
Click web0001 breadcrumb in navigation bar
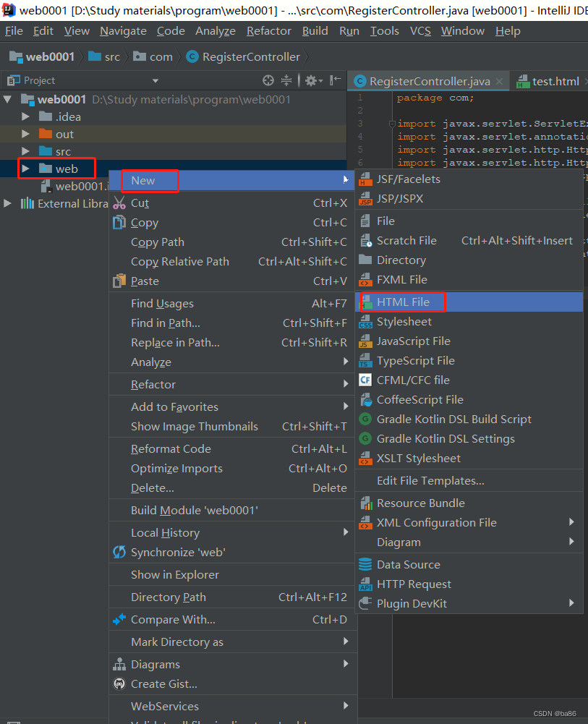pyautogui.click(x=41, y=57)
